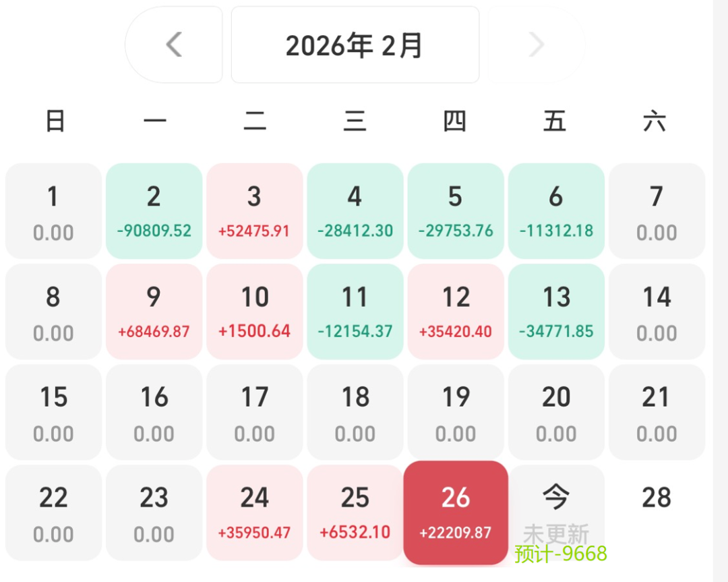Image resolution: width=728 pixels, height=582 pixels.
Task: Select day 4 showing -28412.30
Action: click(355, 211)
